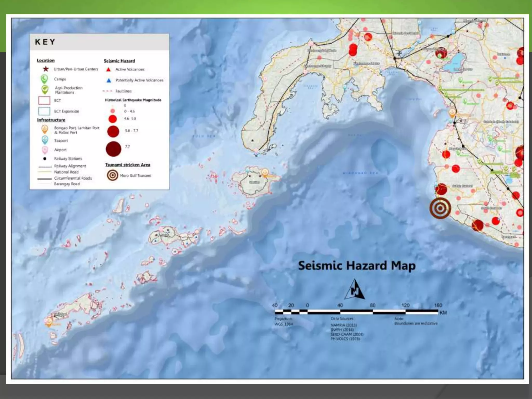Click the Urban/Peri-Urban Centers star icon
532x399 pixels.
(x=46, y=69)
